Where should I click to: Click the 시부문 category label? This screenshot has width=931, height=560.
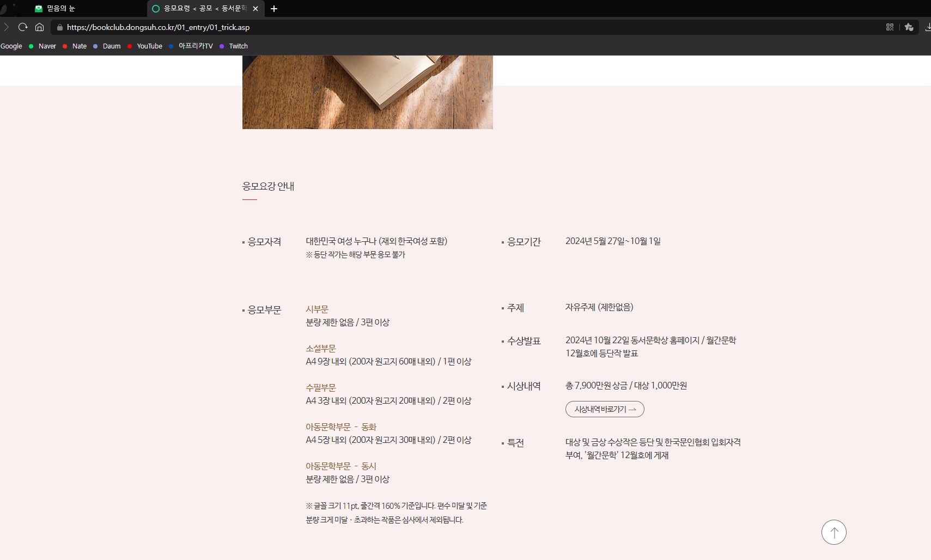tap(317, 309)
